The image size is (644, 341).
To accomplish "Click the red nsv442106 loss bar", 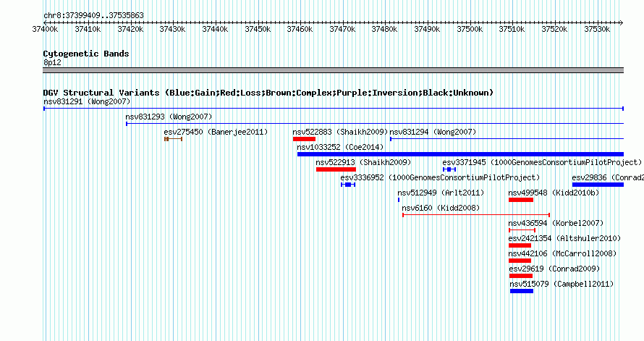I will 520,261.
